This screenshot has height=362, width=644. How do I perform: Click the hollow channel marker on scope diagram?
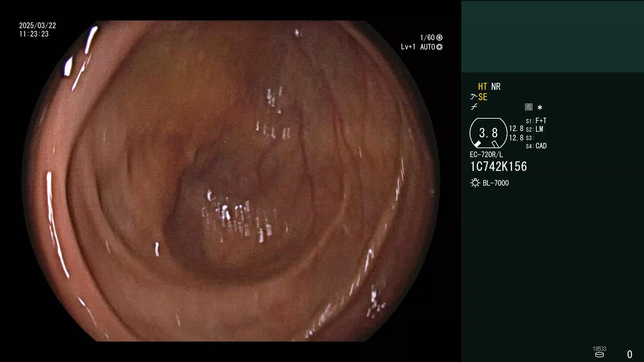pos(495,144)
